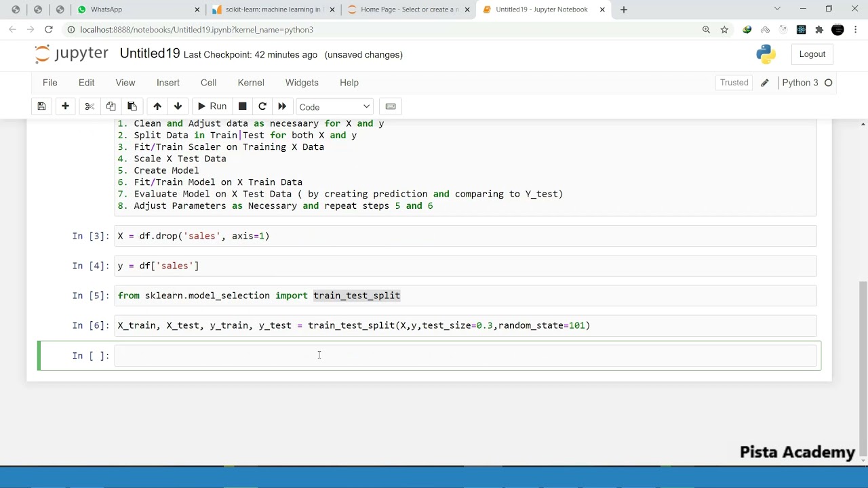Insert cell below with the plus icon
The image size is (868, 488).
pos(65,106)
